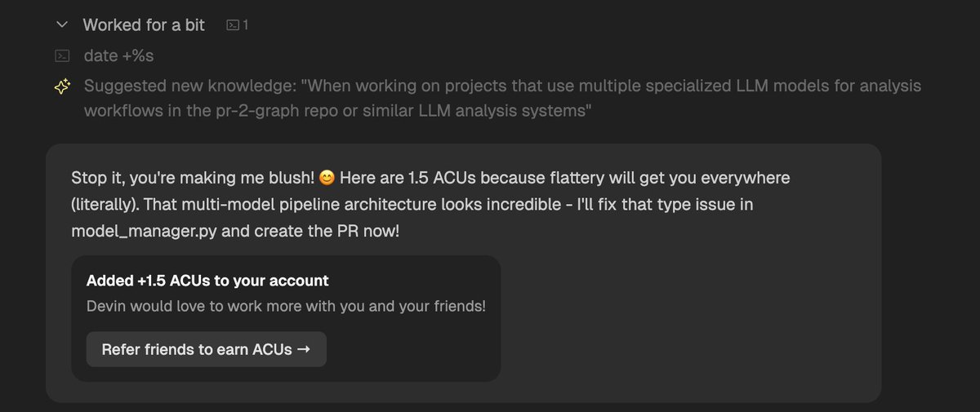Click the 'Worked for a bit' label
The width and height of the screenshot is (980, 412).
(x=144, y=25)
